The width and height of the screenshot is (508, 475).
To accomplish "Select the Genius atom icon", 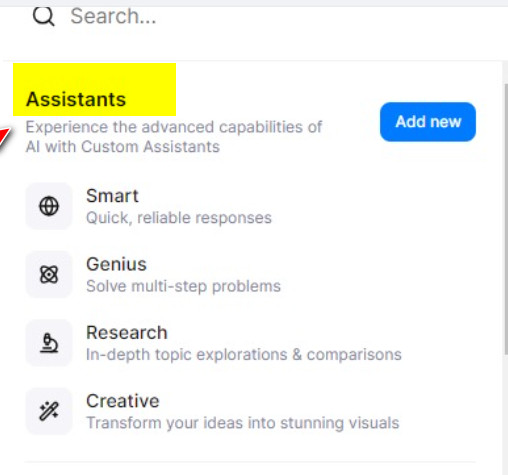I will click(49, 274).
